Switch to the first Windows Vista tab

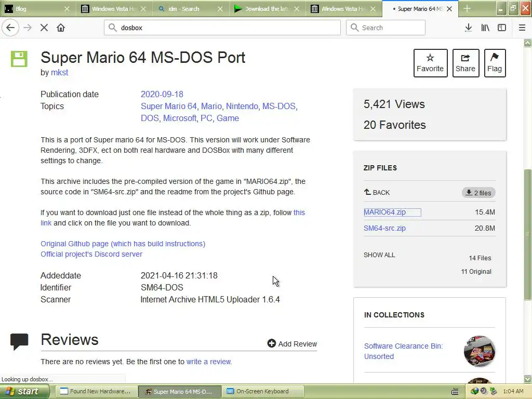113,9
